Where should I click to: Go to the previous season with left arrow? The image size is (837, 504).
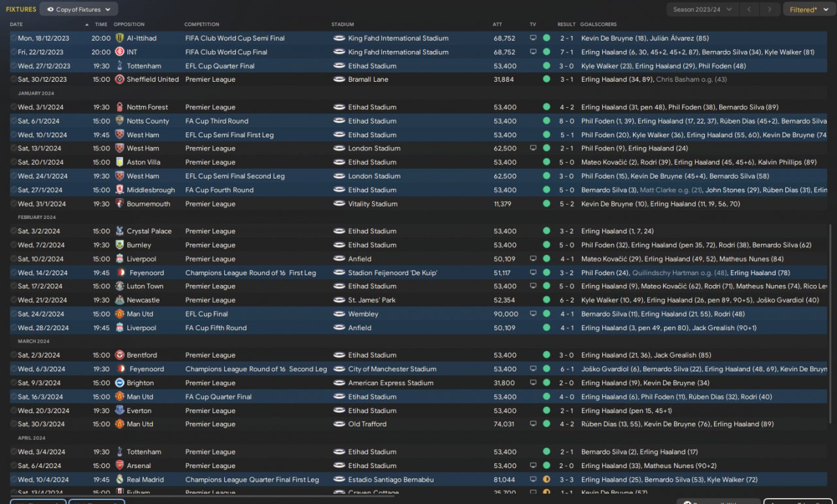pos(750,10)
